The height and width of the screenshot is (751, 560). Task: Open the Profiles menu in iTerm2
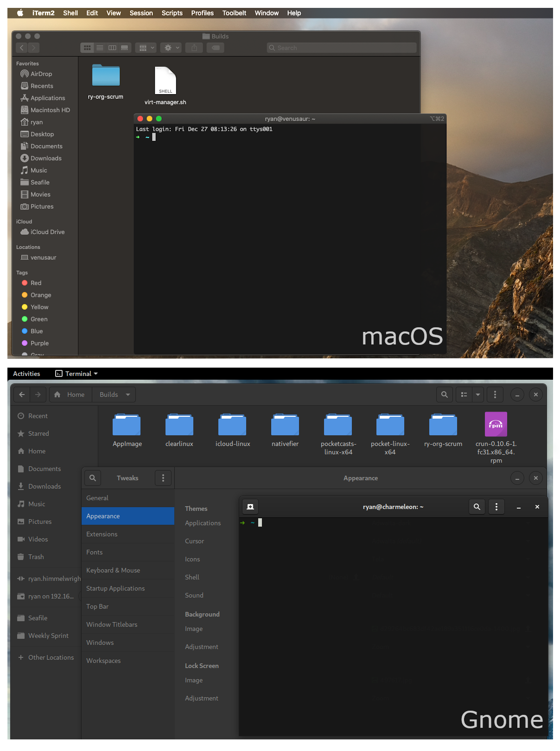coord(202,13)
